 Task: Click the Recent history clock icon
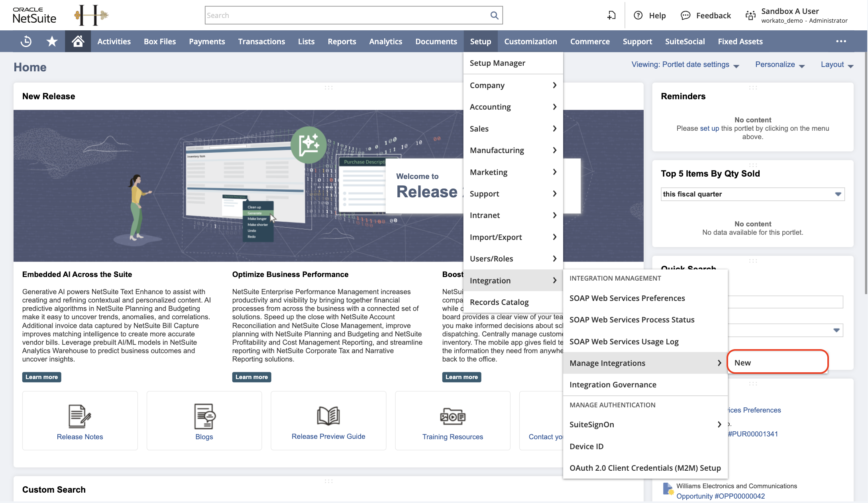tap(26, 41)
